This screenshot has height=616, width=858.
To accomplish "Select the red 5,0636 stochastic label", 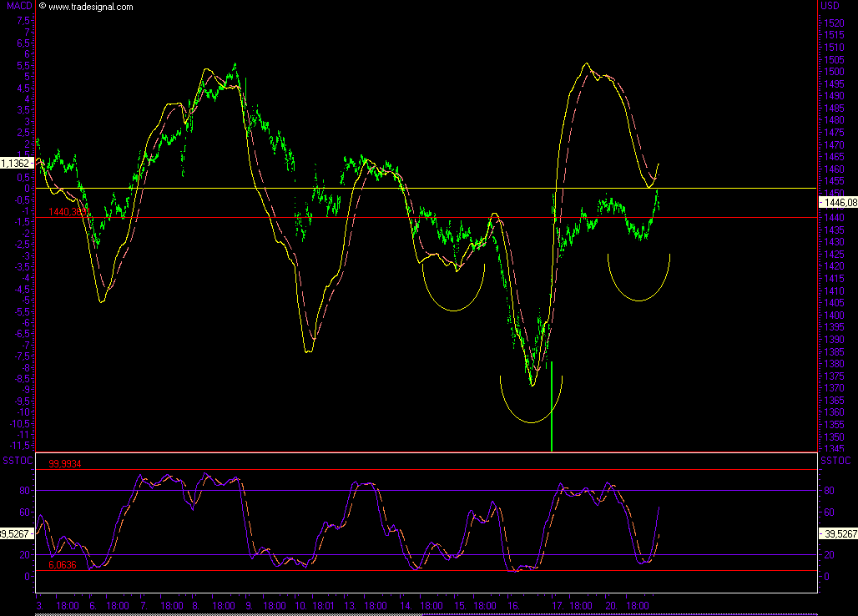I will tap(62, 565).
